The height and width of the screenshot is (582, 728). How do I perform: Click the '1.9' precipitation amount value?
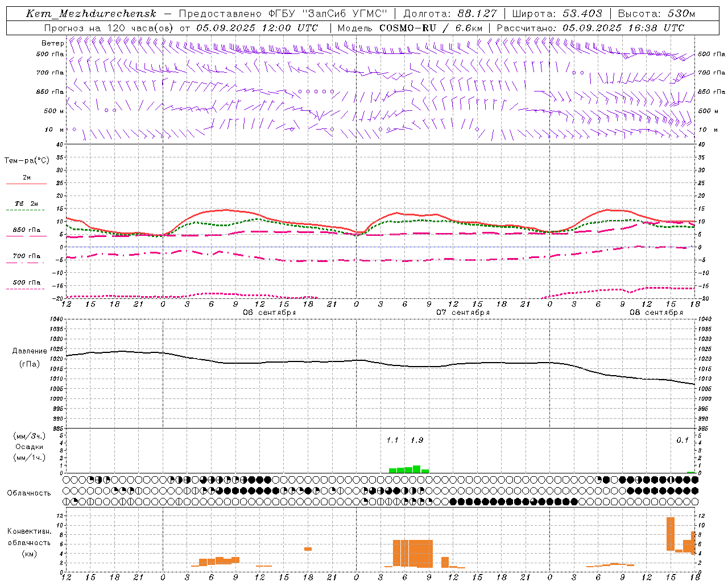click(417, 440)
